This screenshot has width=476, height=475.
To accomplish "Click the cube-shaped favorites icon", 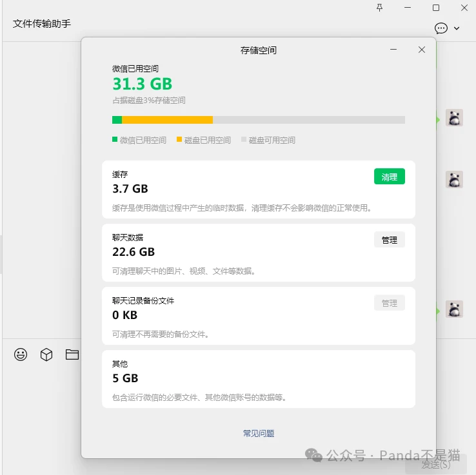I will point(46,354).
